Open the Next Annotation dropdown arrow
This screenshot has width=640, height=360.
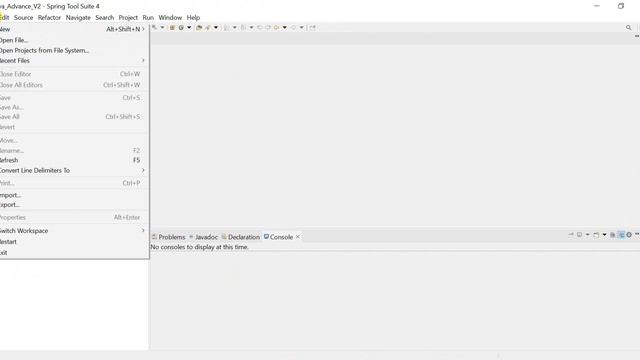pyautogui.click(x=235, y=27)
